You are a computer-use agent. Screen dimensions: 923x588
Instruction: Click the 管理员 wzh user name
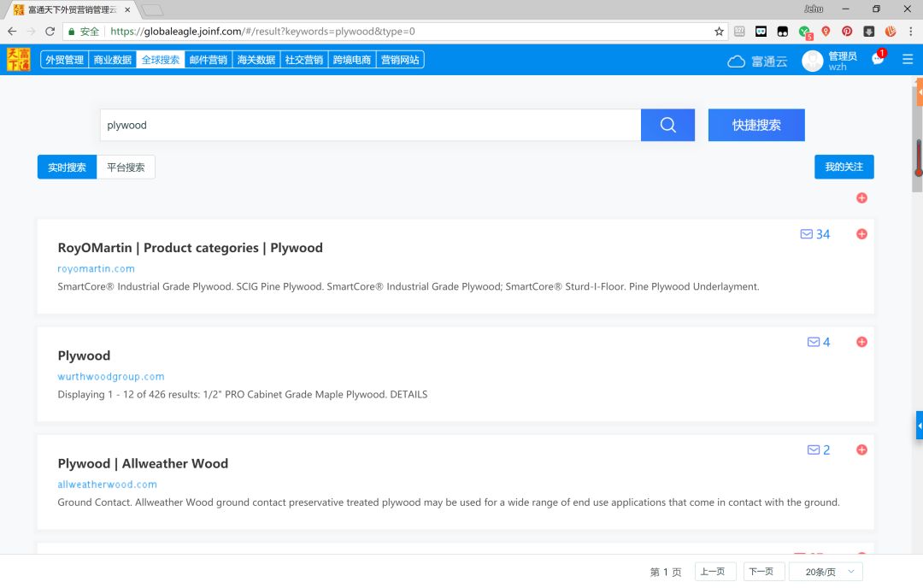point(843,61)
